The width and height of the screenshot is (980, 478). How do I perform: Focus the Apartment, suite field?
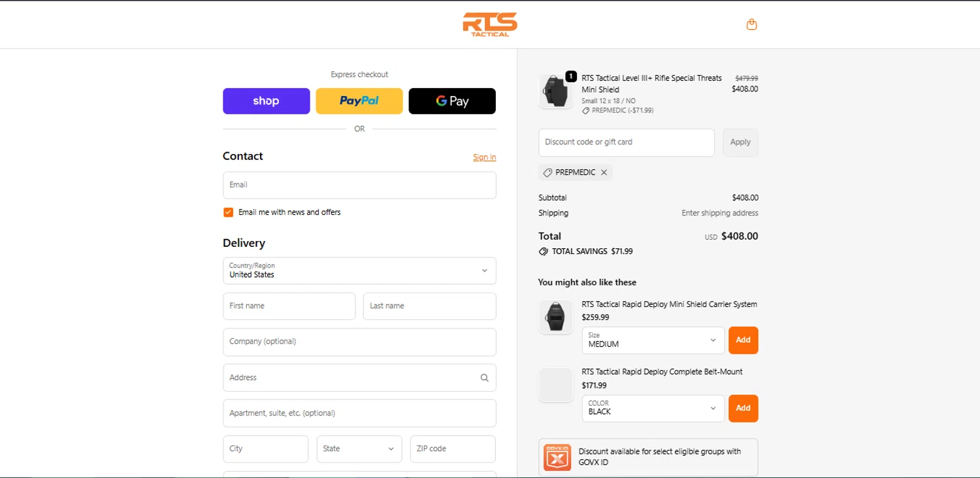click(359, 413)
